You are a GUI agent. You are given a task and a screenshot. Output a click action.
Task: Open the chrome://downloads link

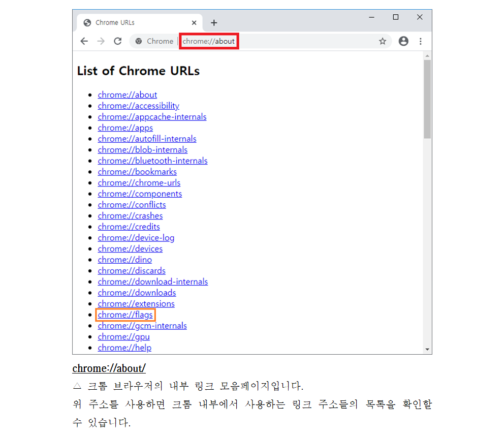[x=137, y=293]
